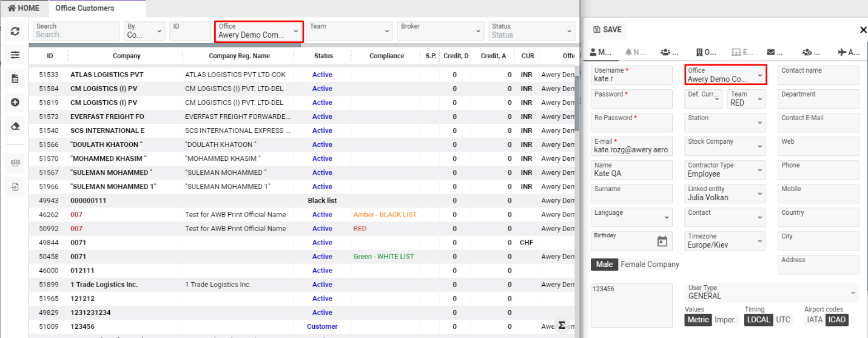Set Values to Metric

tap(698, 320)
